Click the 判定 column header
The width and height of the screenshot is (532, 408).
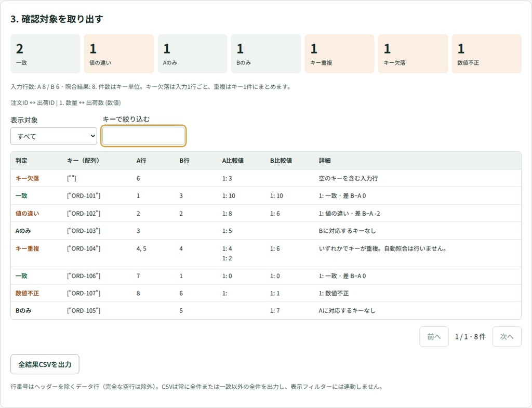click(21, 161)
